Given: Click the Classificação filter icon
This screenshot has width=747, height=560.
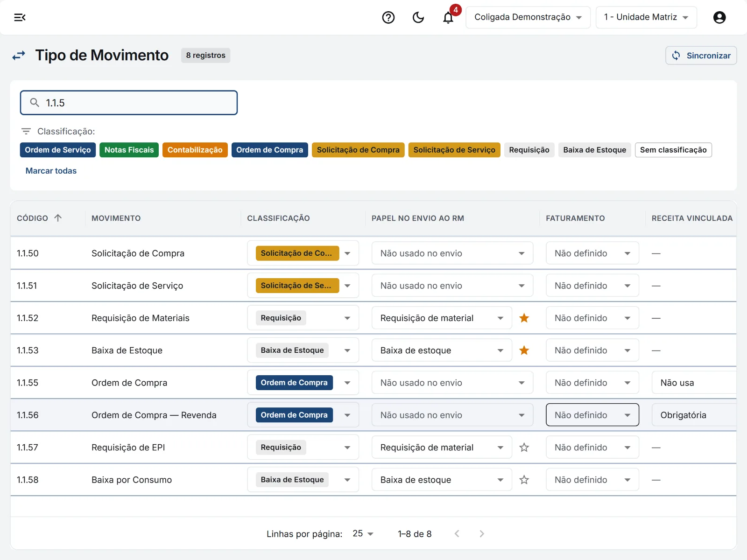Looking at the screenshot, I should (x=26, y=131).
